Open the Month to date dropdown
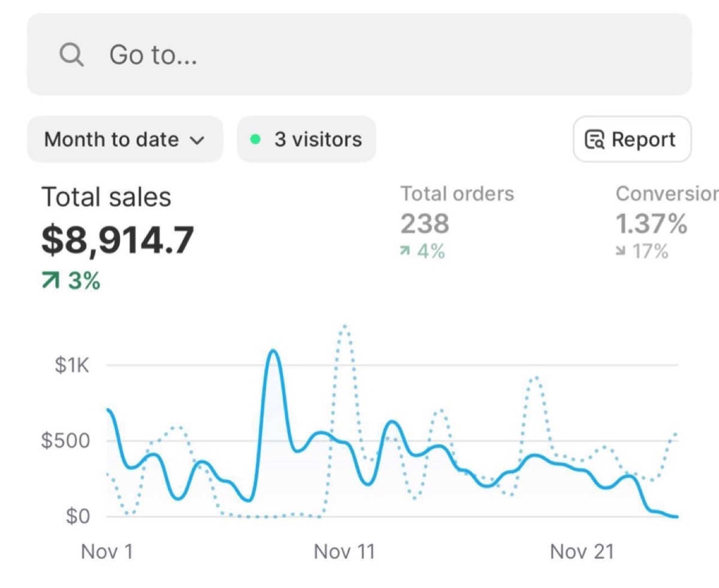719x588 pixels. [125, 140]
